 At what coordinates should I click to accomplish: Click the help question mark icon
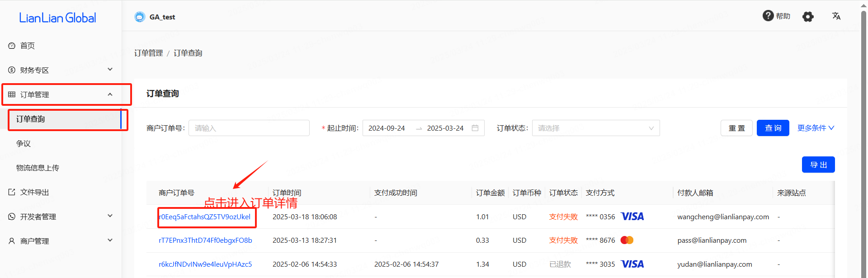[768, 16]
